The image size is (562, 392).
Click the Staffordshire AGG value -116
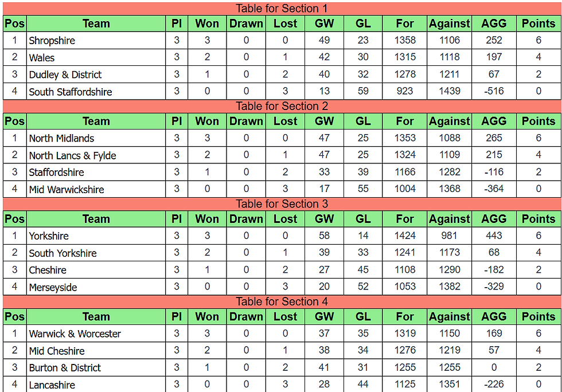494,172
